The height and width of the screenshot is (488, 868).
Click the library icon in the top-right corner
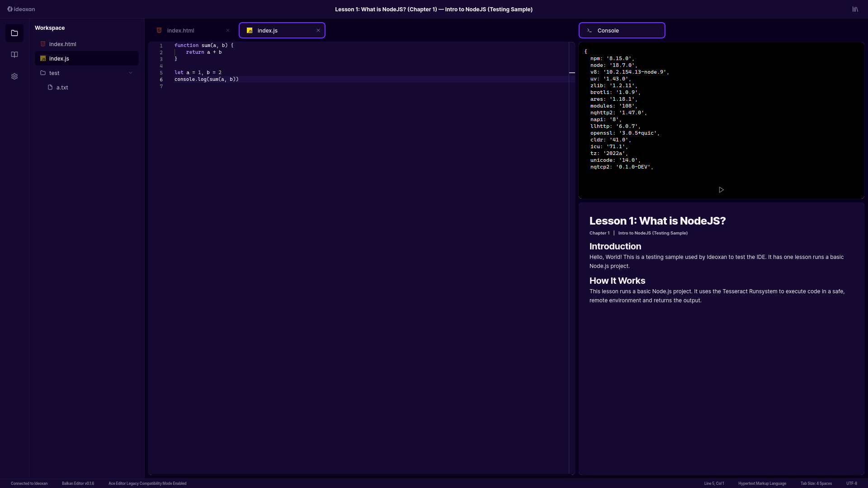click(x=855, y=9)
